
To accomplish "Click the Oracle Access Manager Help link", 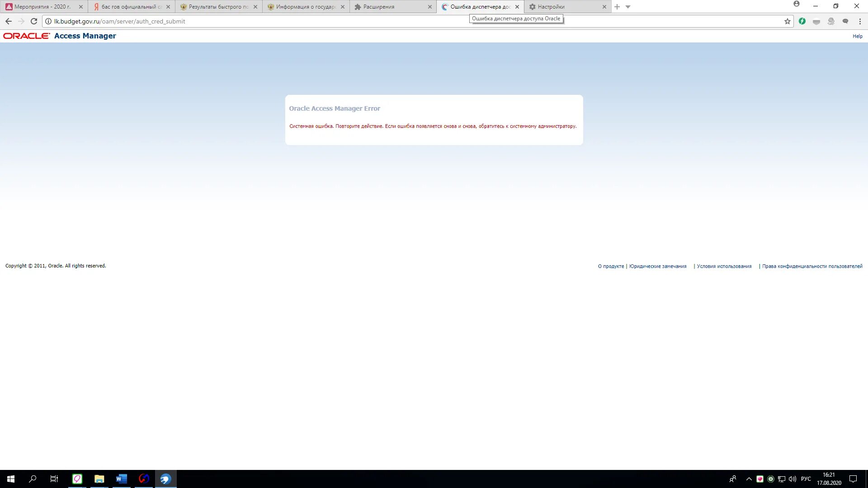I will point(858,36).
